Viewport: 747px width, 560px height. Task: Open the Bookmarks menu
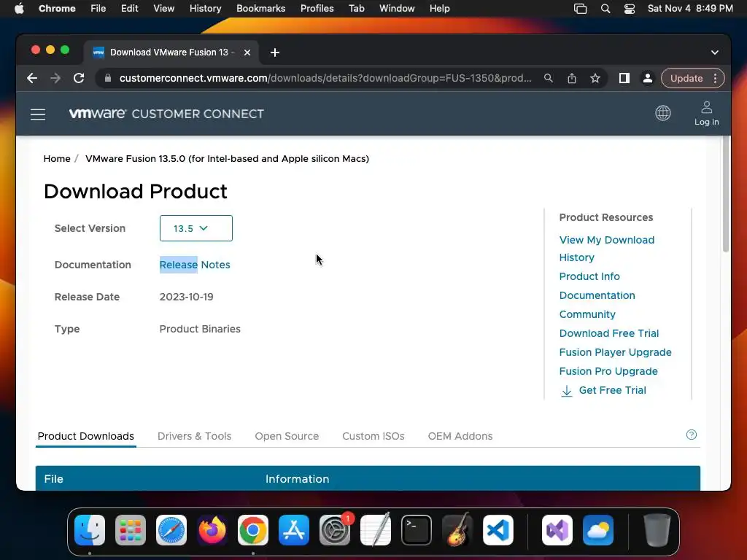(x=260, y=9)
